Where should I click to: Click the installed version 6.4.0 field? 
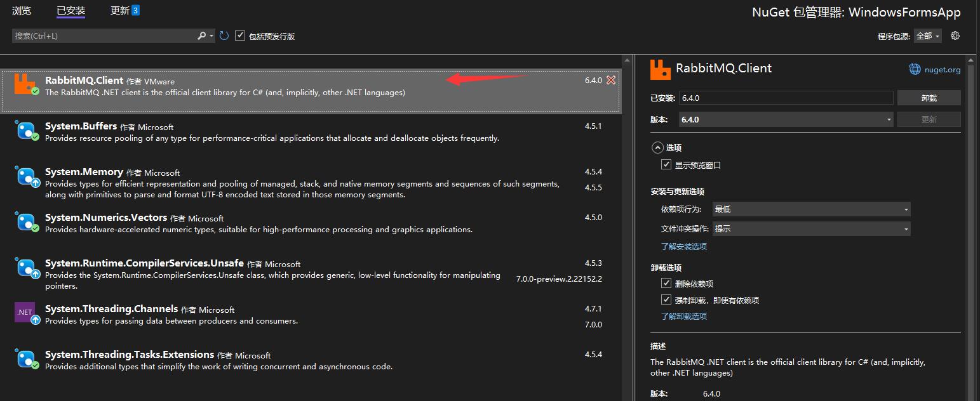coord(786,98)
